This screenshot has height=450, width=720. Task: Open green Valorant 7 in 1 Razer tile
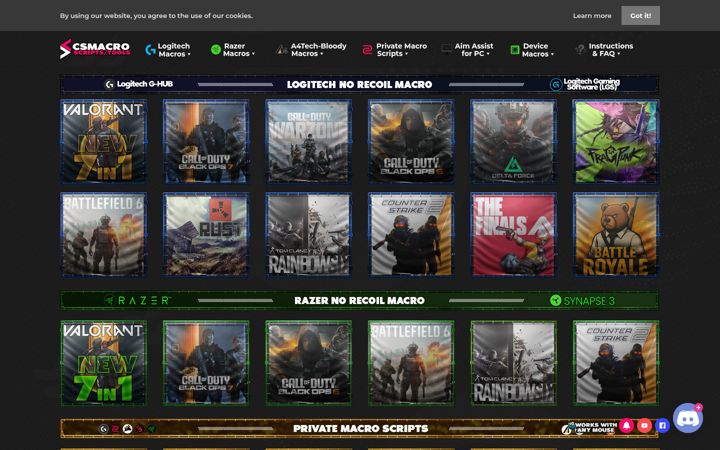(x=104, y=363)
